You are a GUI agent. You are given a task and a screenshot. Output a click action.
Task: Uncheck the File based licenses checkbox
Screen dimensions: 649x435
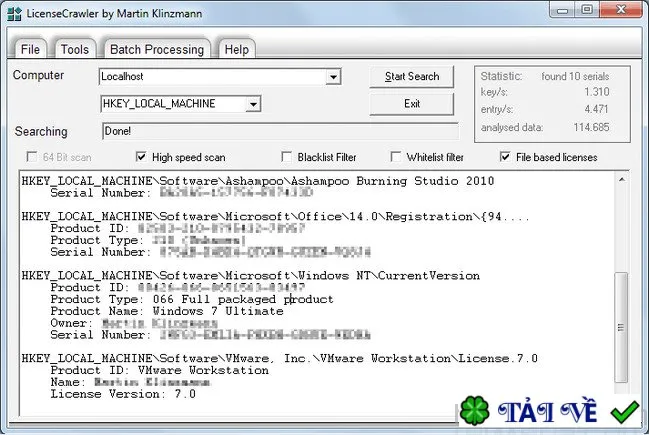[x=505, y=157]
